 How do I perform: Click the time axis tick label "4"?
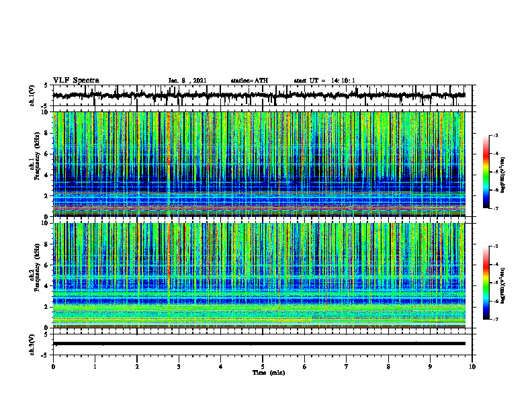(221, 367)
